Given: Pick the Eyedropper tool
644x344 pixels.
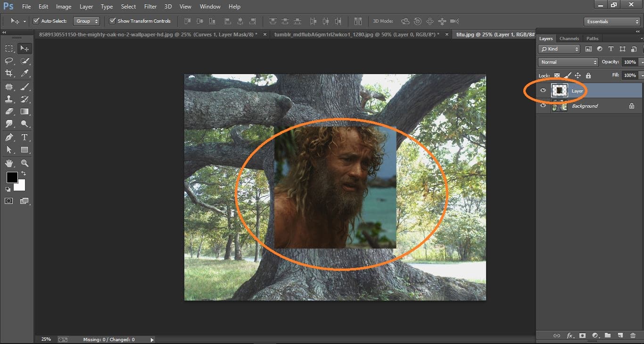Looking at the screenshot, I should [x=25, y=73].
